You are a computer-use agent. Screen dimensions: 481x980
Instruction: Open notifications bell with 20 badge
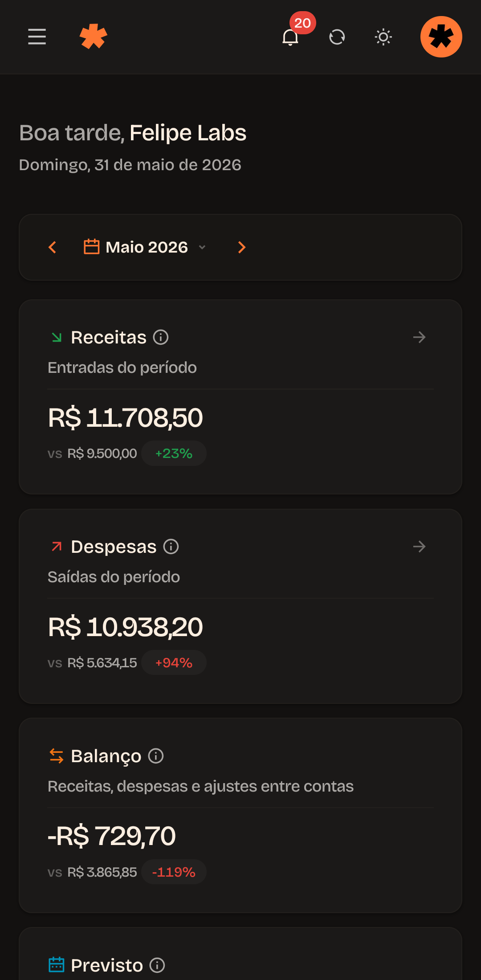tap(290, 37)
